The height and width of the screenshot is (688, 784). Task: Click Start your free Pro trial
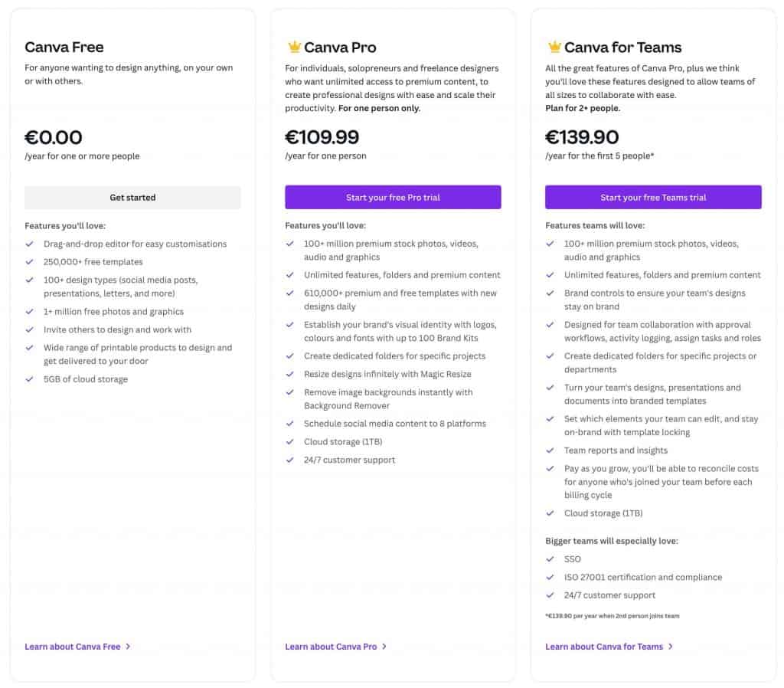click(x=393, y=197)
